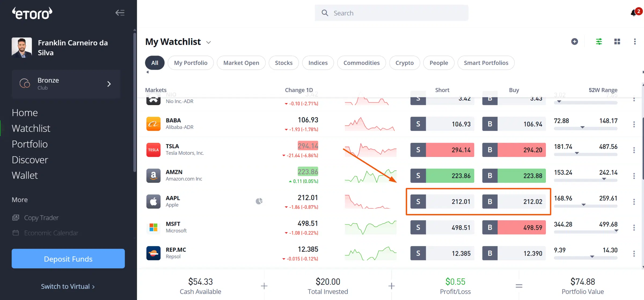Select the Commodities filter
The height and width of the screenshot is (300, 644).
coord(361,63)
